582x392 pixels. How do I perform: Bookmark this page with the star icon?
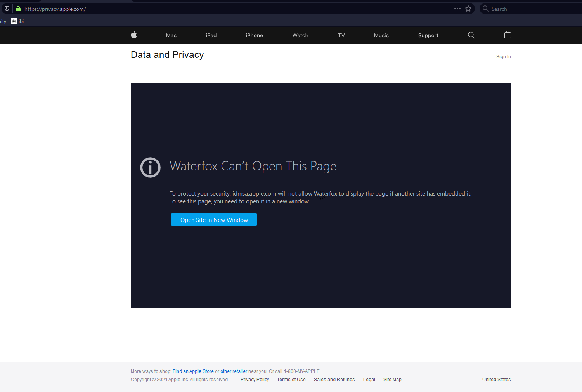pyautogui.click(x=468, y=9)
